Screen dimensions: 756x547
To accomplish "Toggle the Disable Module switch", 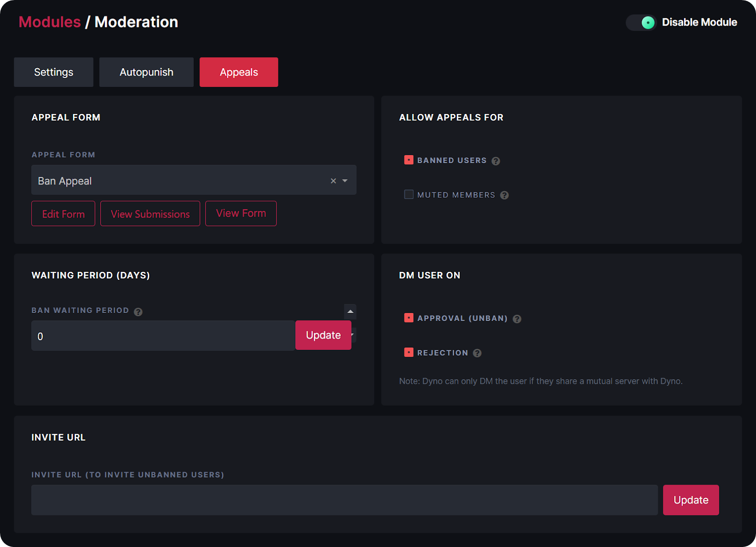I will [x=641, y=22].
